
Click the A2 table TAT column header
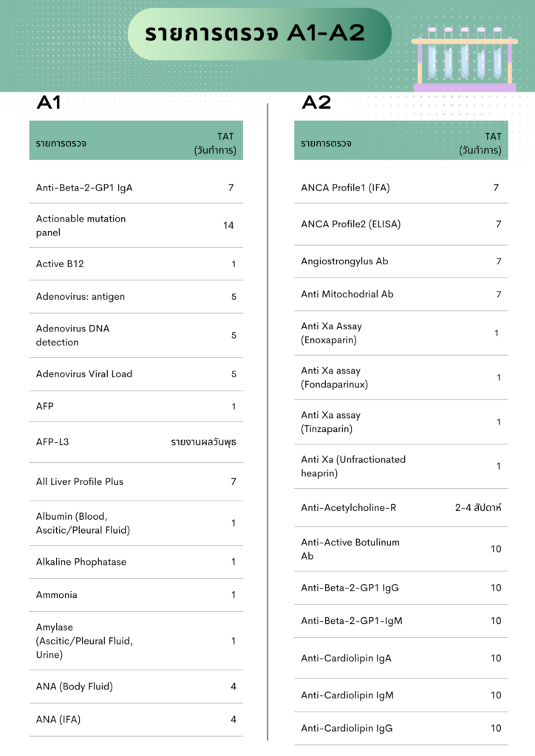coord(480,143)
